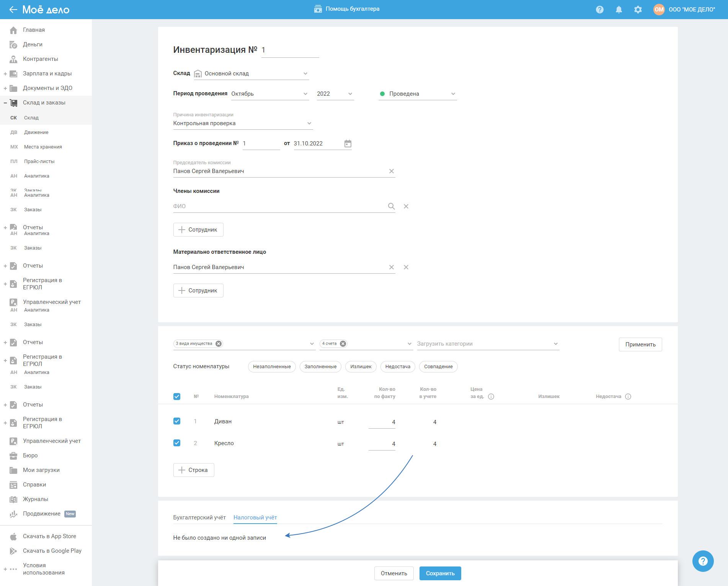Clear the Председатель комиссии field

click(391, 171)
